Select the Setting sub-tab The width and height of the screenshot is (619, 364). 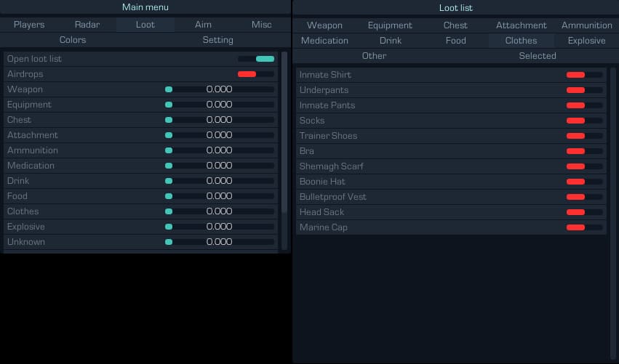(218, 40)
